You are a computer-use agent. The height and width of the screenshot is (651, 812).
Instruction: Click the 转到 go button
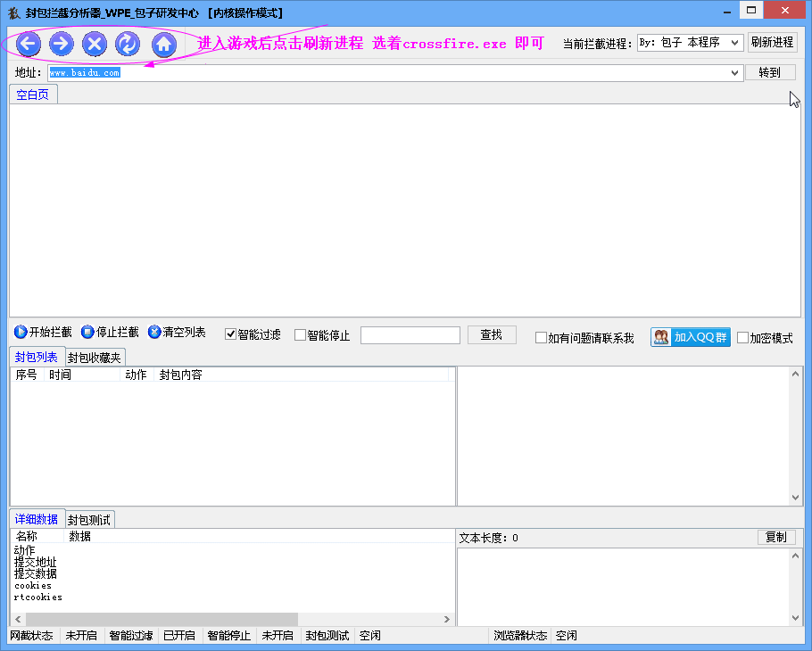[x=770, y=72]
